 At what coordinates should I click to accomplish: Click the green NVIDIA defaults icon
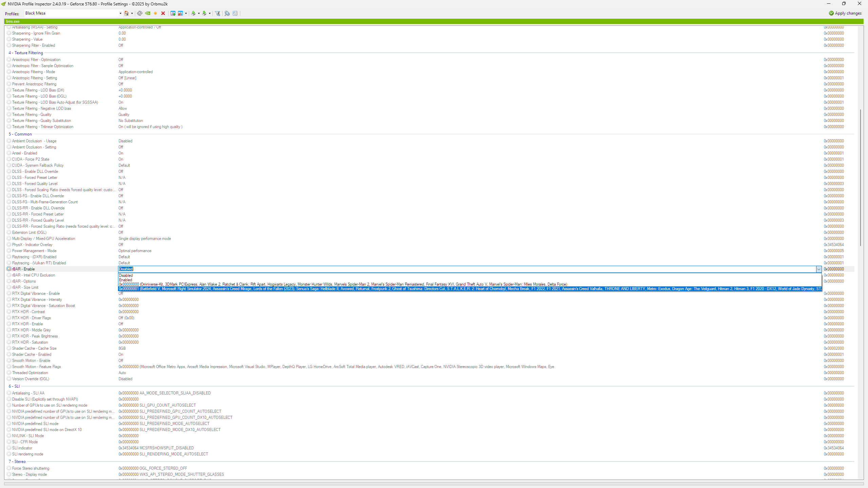[147, 13]
